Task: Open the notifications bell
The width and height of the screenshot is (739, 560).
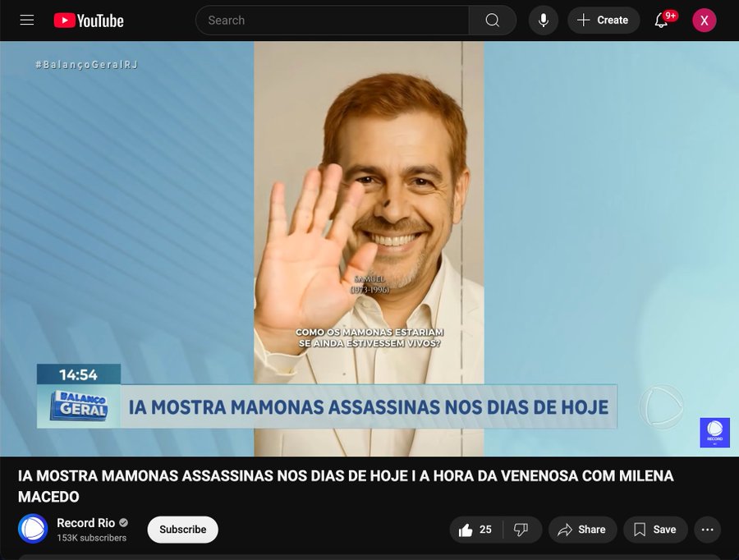Action: pyautogui.click(x=662, y=21)
